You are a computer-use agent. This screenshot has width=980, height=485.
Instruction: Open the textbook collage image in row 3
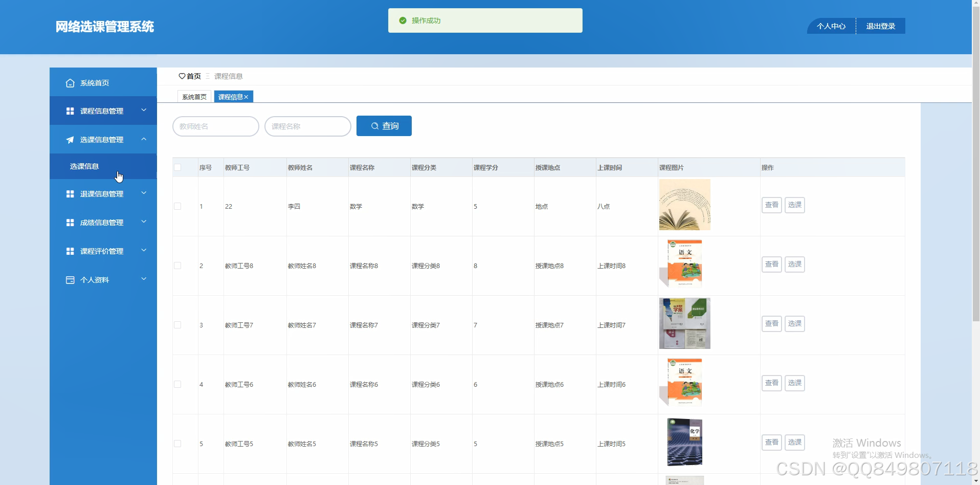pos(685,323)
